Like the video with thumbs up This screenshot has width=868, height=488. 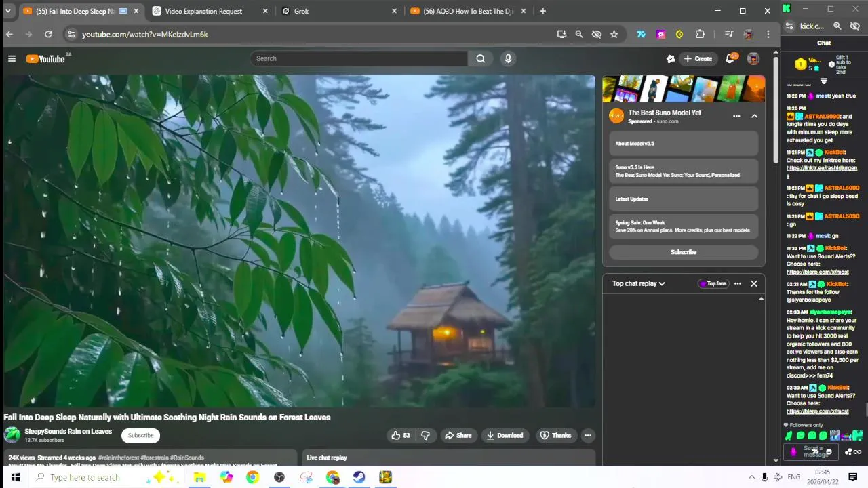coord(401,436)
